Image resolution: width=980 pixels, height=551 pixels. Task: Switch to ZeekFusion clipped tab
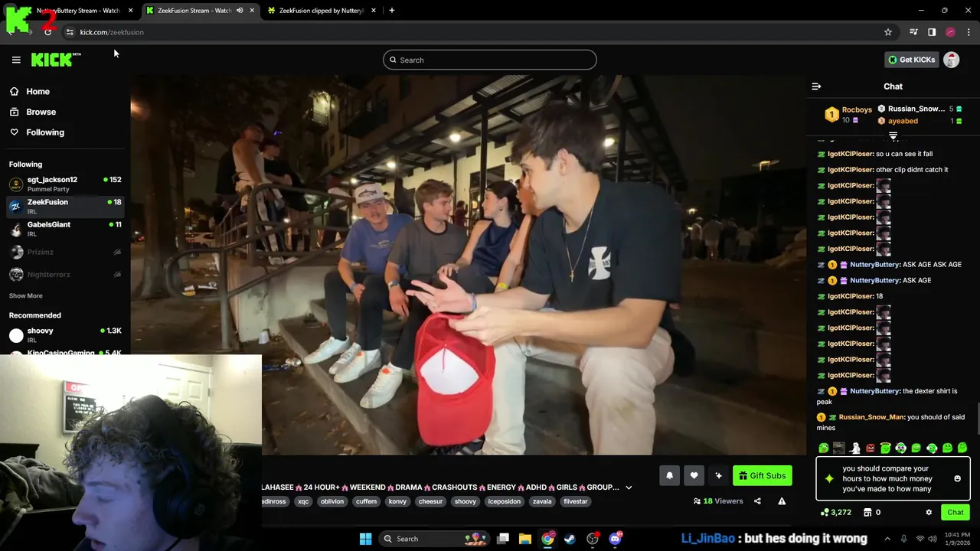click(322, 11)
